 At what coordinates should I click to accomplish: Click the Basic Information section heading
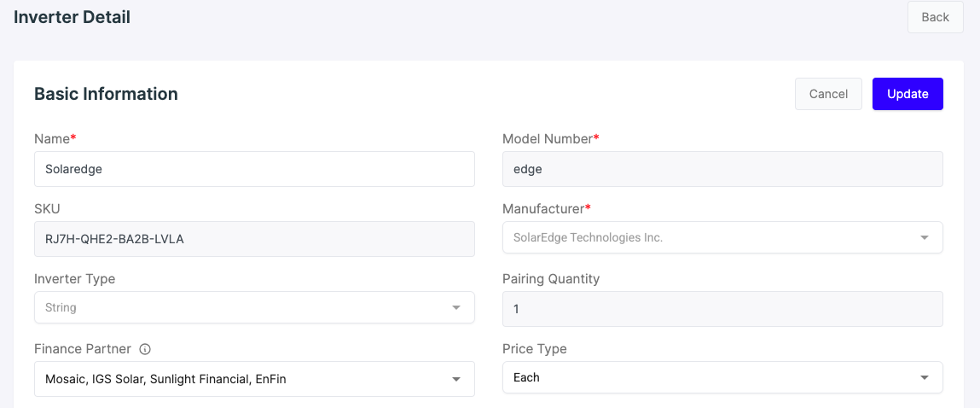(107, 94)
